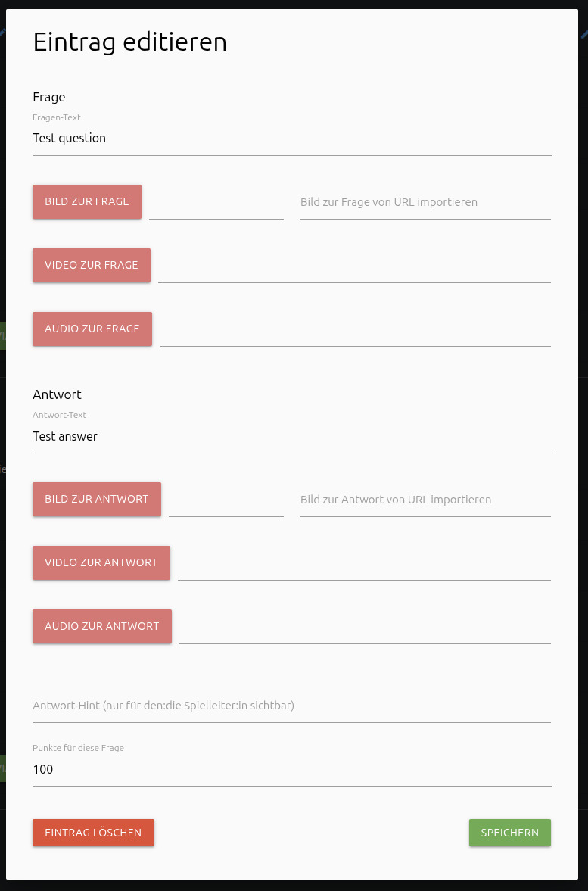This screenshot has height=891, width=588.
Task: Focus 'Bild zur Frage von URL importieren' field
Action: click(x=425, y=203)
